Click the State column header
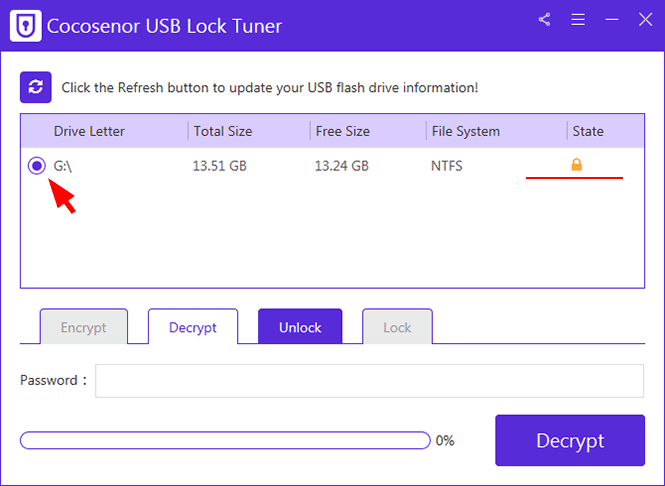 [x=588, y=131]
